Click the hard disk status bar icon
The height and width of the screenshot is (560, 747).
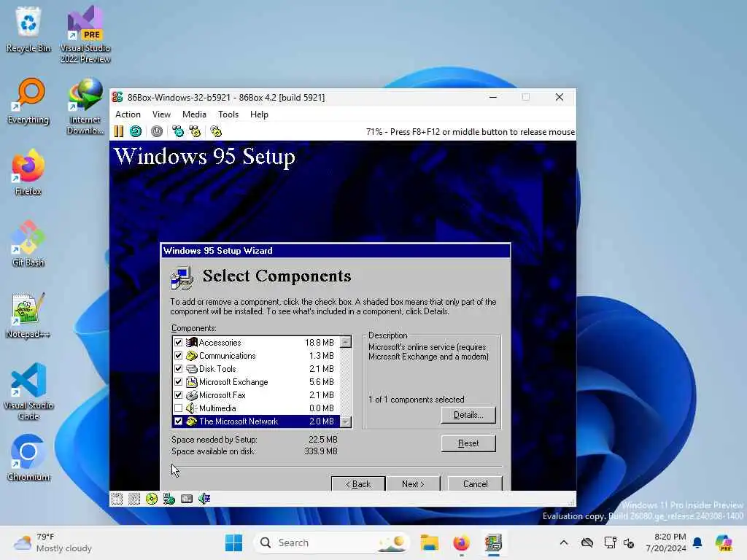click(x=187, y=499)
